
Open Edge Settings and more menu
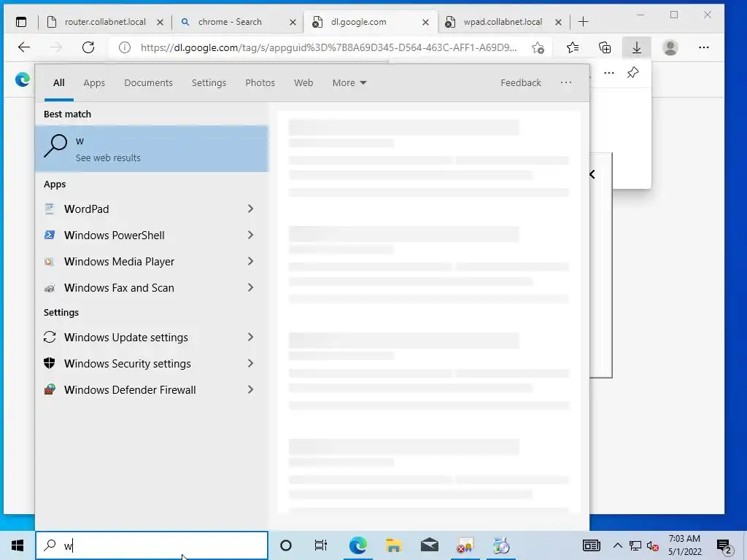pyautogui.click(x=704, y=47)
